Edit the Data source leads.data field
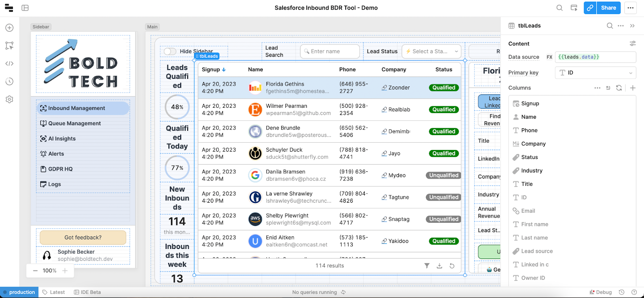This screenshot has width=644, height=298. [x=596, y=57]
